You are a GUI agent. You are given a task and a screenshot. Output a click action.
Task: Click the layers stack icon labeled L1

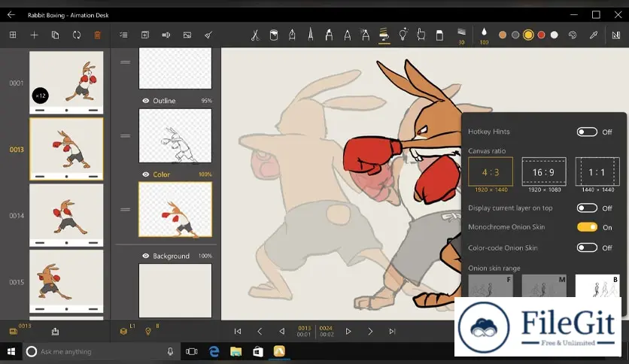[x=124, y=331]
